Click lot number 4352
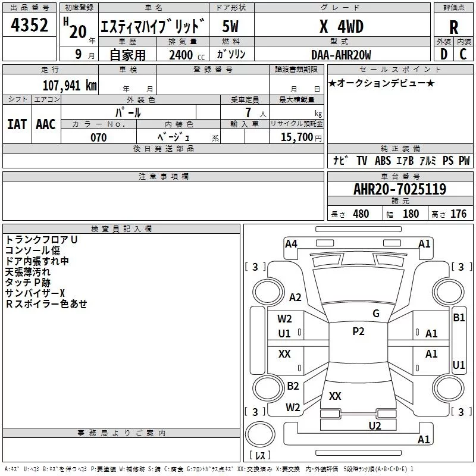The width and height of the screenshot is (476, 476). [x=29, y=25]
